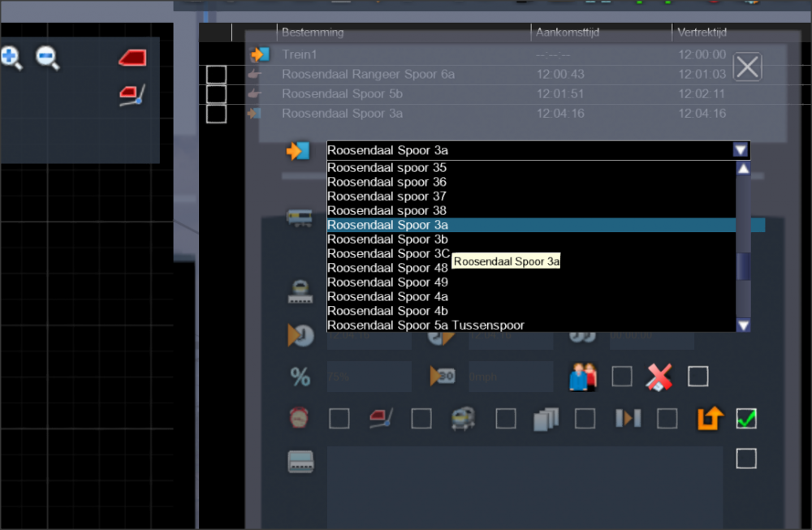Image resolution: width=812 pixels, height=530 pixels.
Task: Pick Roosendaal Spoor 5a Tussenspoor option
Action: coord(425,325)
